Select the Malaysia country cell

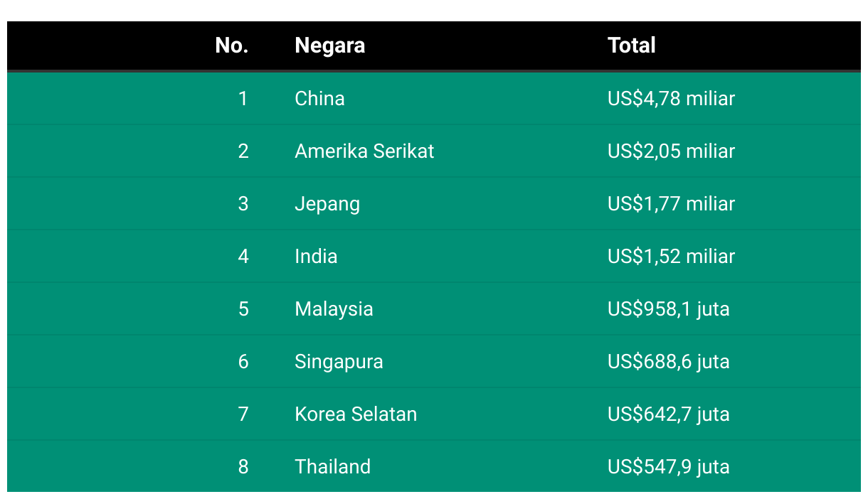click(x=334, y=308)
